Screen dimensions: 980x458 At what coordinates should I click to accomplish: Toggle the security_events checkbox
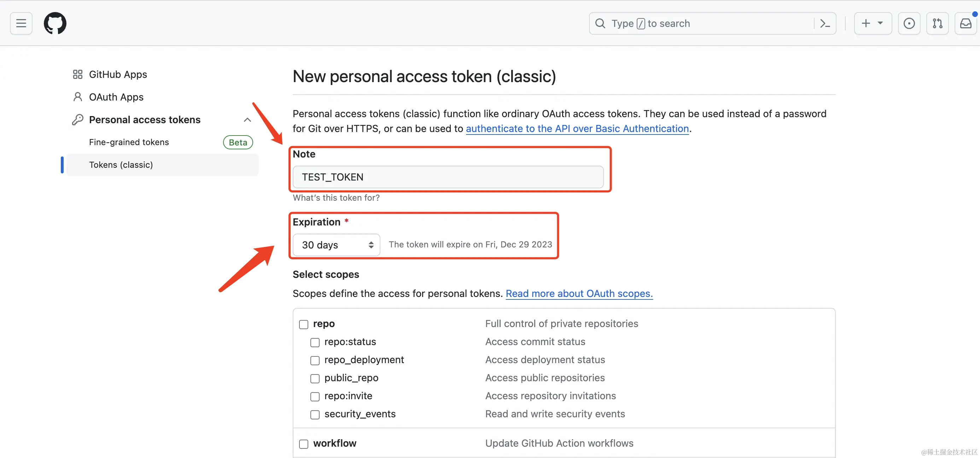coord(315,414)
